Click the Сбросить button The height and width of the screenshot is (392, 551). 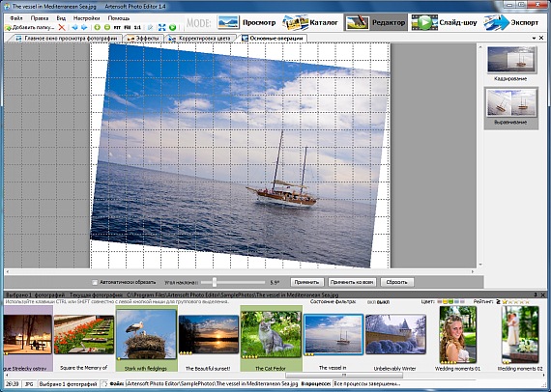[396, 282]
